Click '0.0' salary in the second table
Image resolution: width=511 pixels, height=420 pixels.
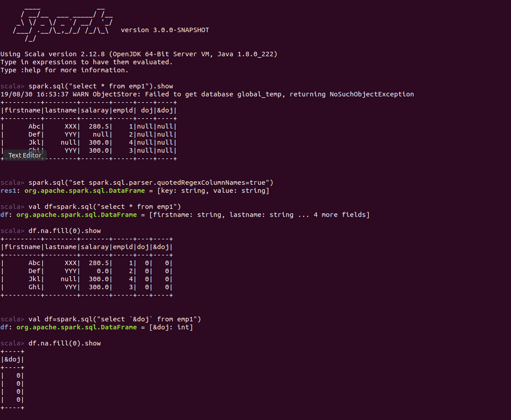click(103, 271)
